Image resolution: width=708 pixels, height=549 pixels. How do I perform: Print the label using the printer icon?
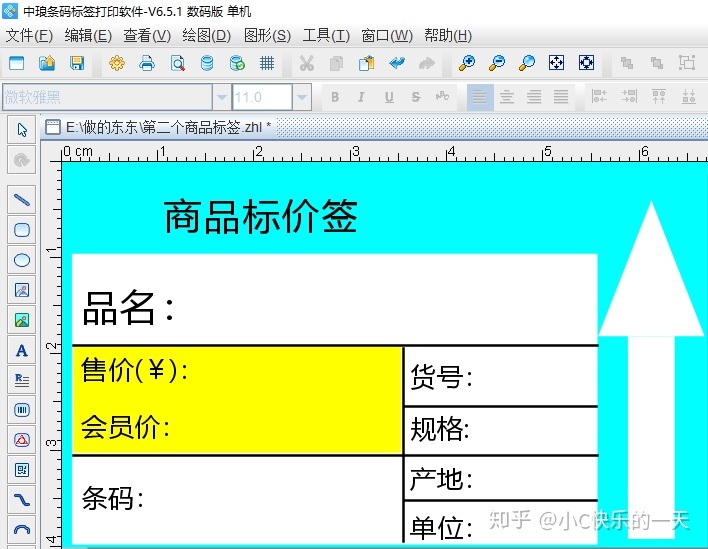147,63
